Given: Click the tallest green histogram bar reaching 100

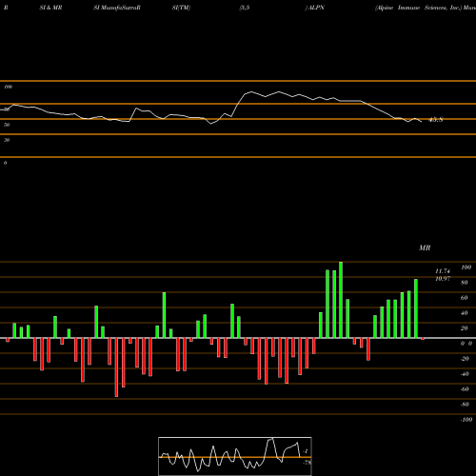Looking at the screenshot, I should point(341,300).
